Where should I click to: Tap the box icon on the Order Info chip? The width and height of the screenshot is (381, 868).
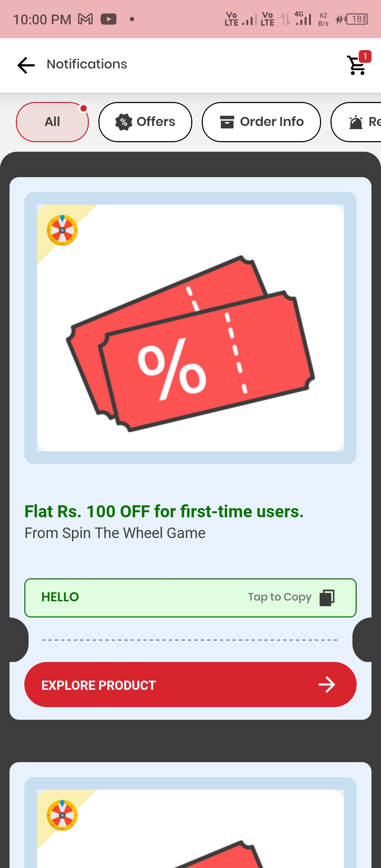tap(228, 122)
